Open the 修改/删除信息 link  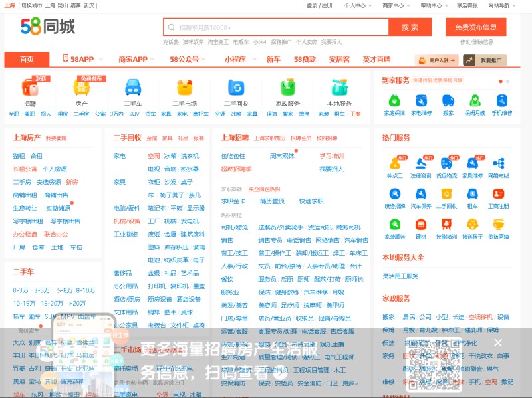[476, 42]
